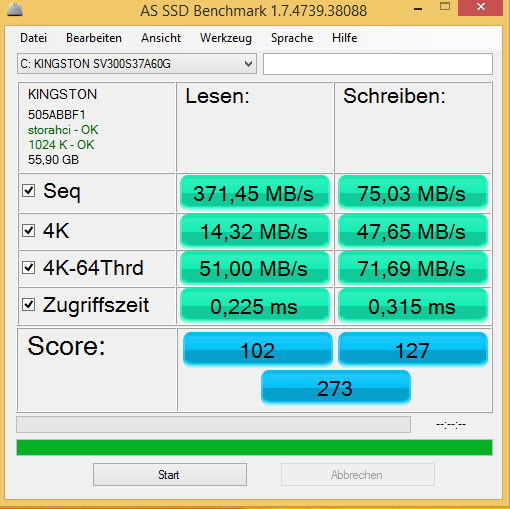Image resolution: width=510 pixels, height=509 pixels.
Task: Disable the Zugriffszeit test checkbox
Action: click(28, 304)
